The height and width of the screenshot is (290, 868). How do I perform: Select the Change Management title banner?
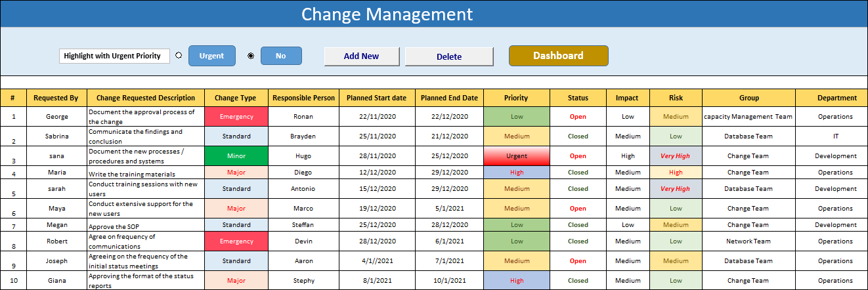click(x=434, y=14)
